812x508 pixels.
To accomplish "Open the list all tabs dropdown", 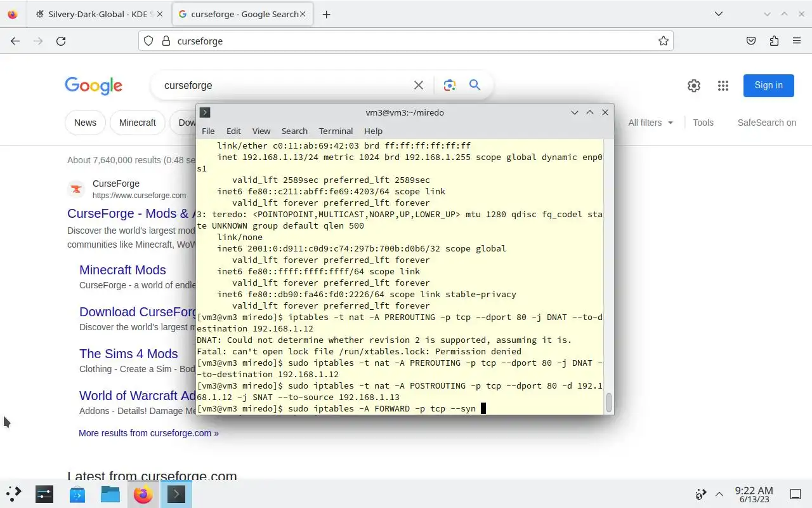I will (718, 14).
